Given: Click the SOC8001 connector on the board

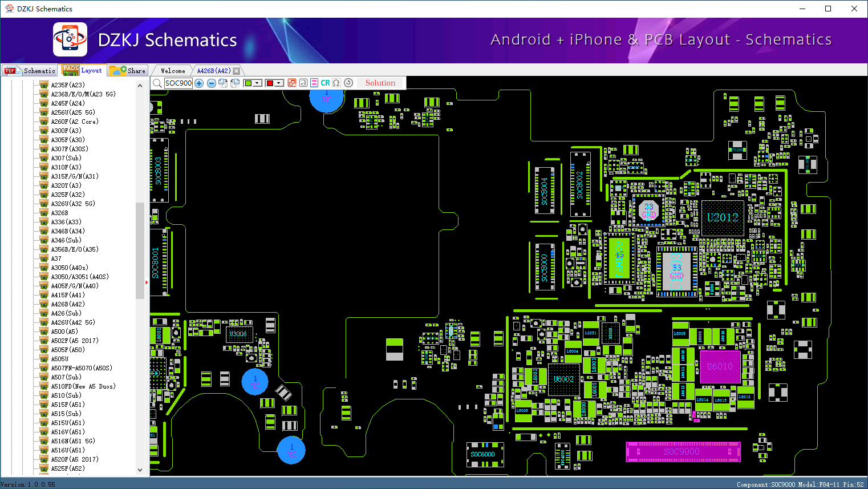Looking at the screenshot, I should [159, 262].
